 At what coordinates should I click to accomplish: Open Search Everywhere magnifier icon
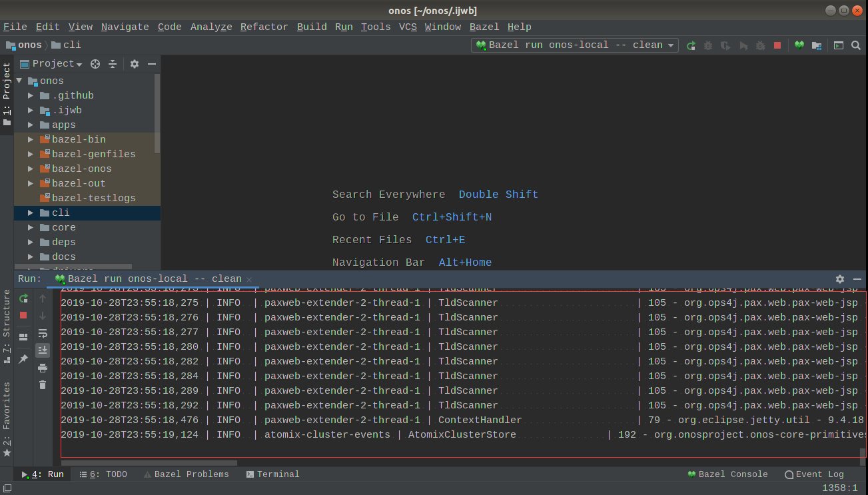point(856,45)
